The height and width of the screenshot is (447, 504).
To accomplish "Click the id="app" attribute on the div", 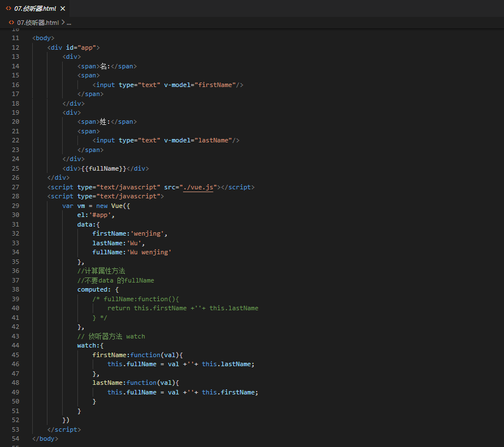I will pos(81,47).
